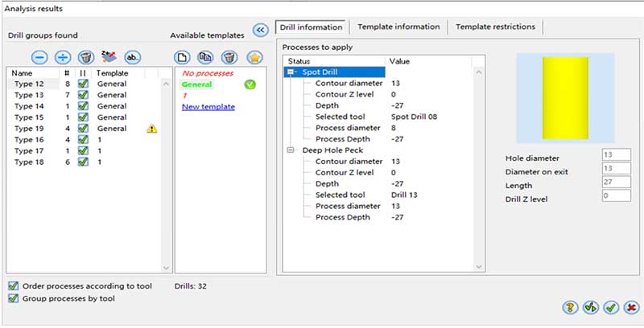Disable 'Group processes by tool' option
Screen dimensions: 644x328
tap(12, 299)
